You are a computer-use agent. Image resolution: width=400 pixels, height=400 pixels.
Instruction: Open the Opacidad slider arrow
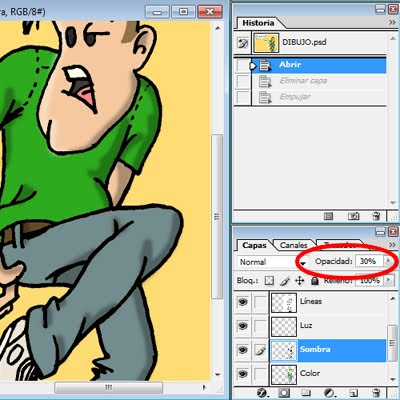[x=388, y=261]
